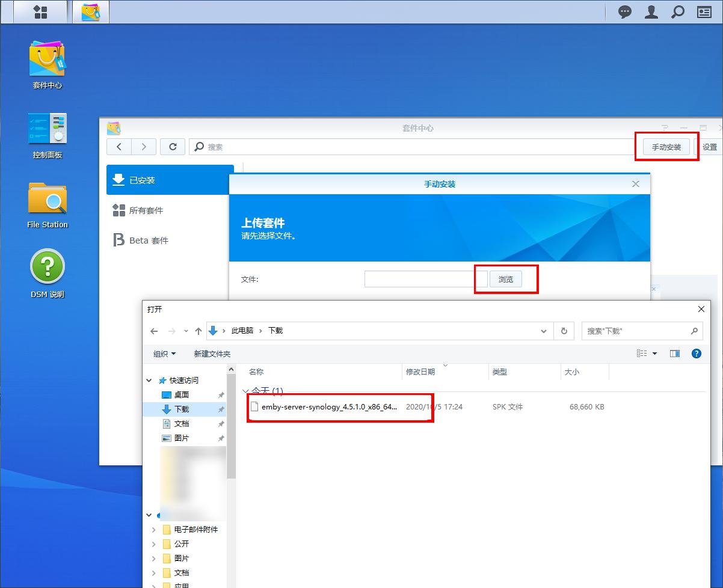The height and width of the screenshot is (588, 723).
Task: Open file dialog help icon
Action: pyautogui.click(x=697, y=354)
